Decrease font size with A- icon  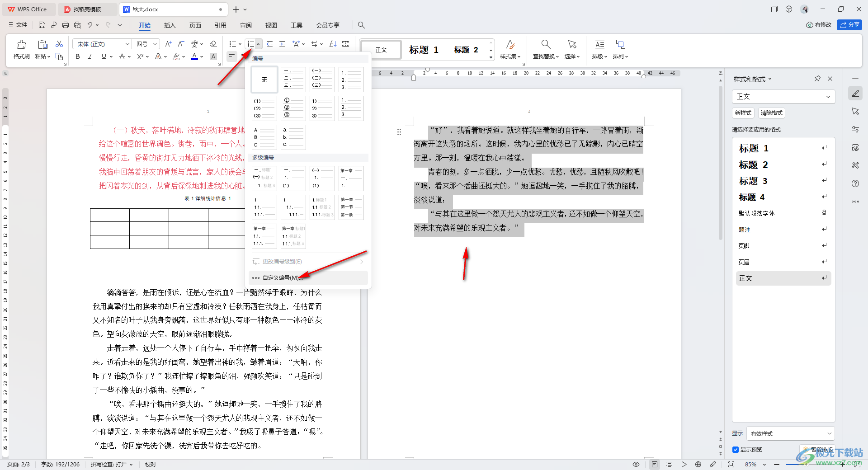(x=181, y=44)
